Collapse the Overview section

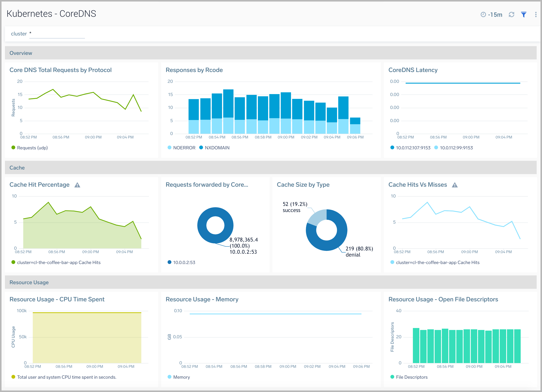(x=21, y=53)
